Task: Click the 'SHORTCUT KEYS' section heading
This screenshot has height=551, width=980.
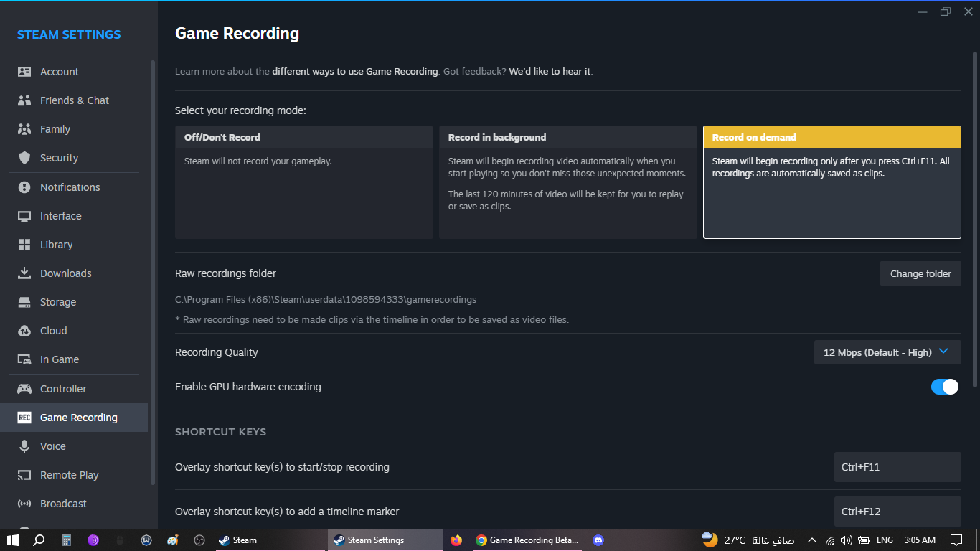Action: point(220,432)
